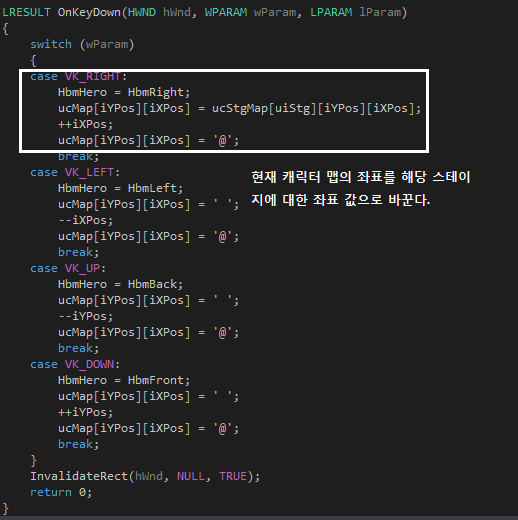Click the VK_DOWN constant
This screenshot has width=518, height=520.
click(89, 364)
